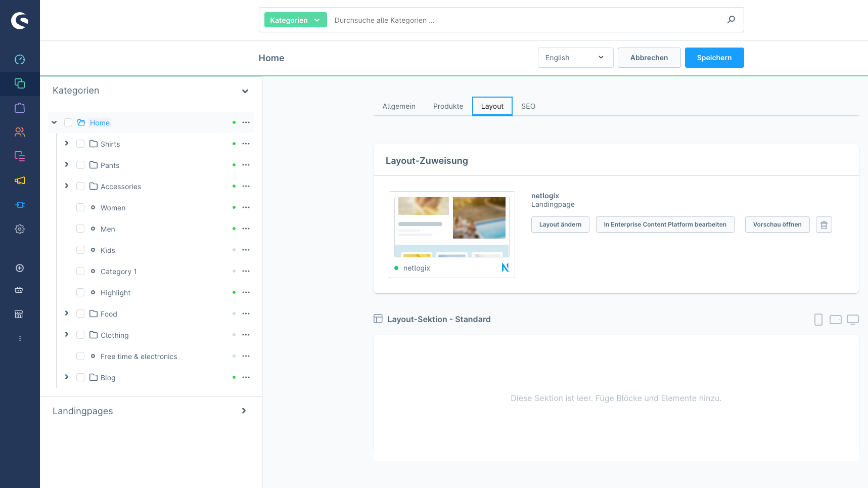Expand the Food category

point(67,314)
